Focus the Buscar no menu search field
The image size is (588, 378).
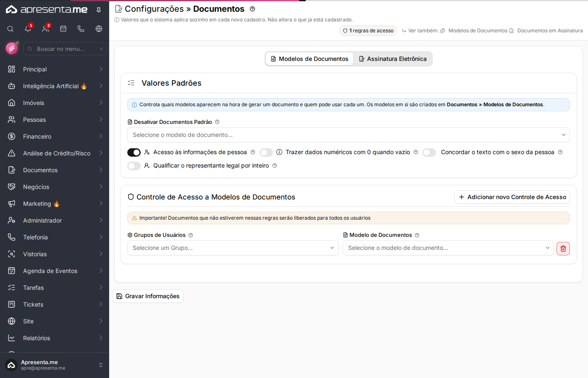click(65, 49)
